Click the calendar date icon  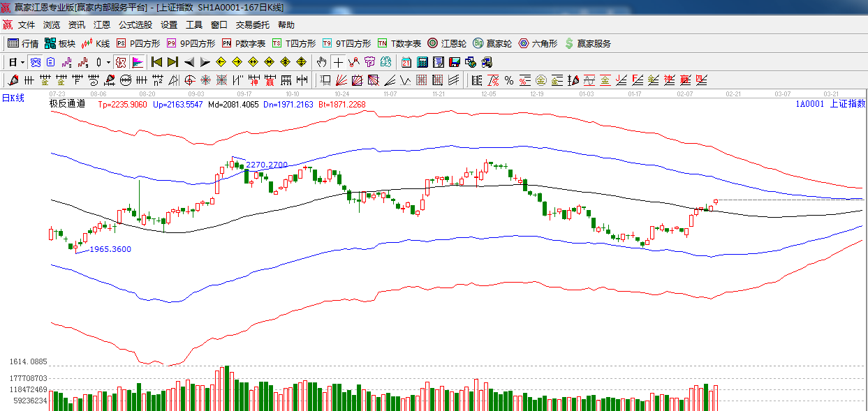(x=406, y=62)
